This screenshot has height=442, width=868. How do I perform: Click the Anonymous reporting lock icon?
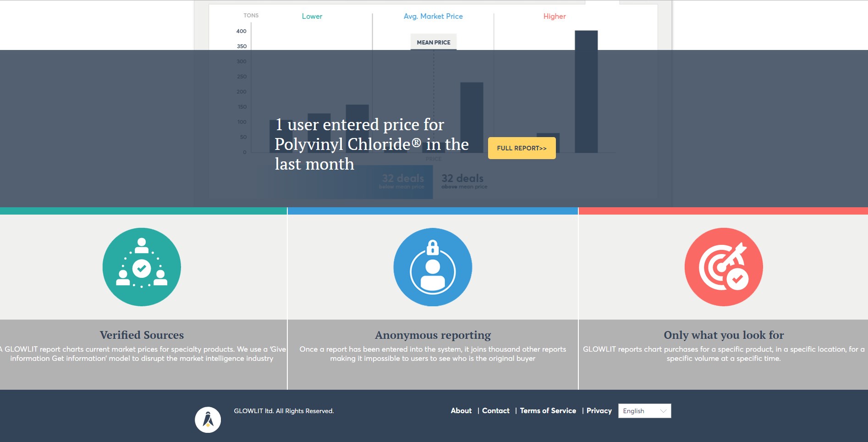tap(433, 267)
